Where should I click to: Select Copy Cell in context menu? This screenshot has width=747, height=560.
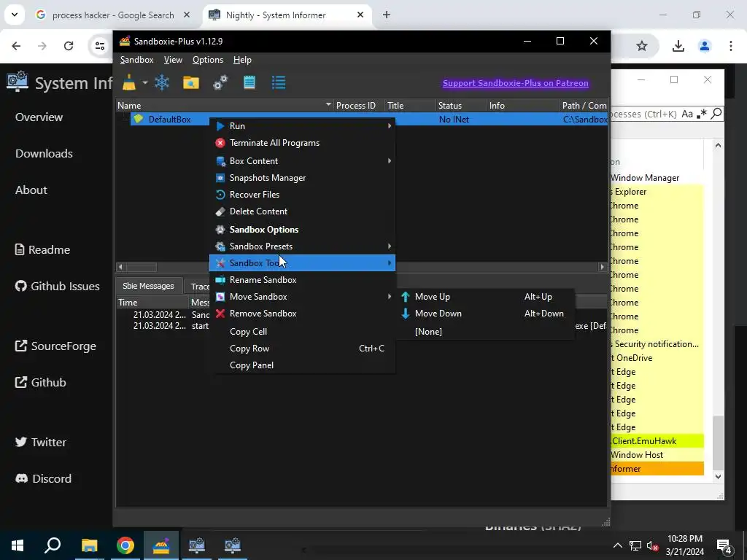pos(303,332)
